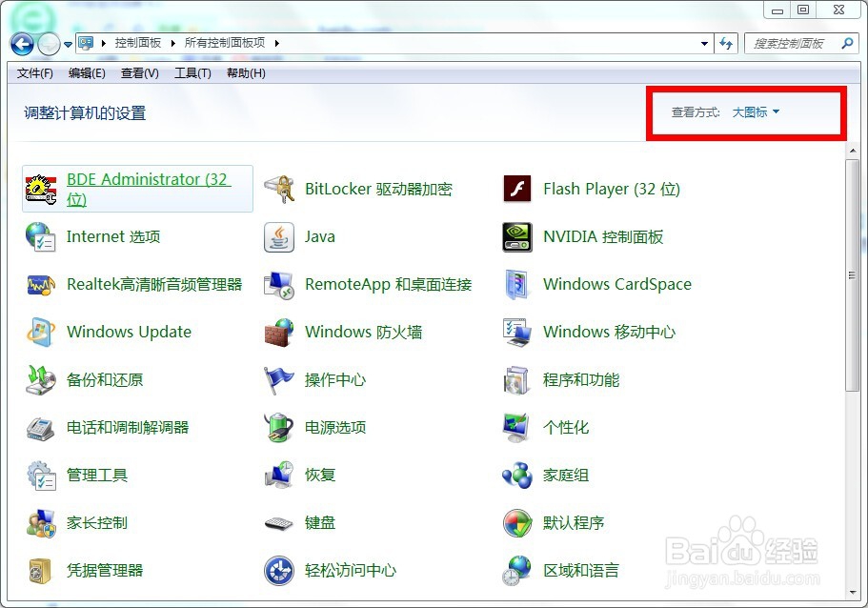Open the BitLocker 驱动器加密 icon
This screenshot has height=608, width=868.
pyautogui.click(x=279, y=189)
